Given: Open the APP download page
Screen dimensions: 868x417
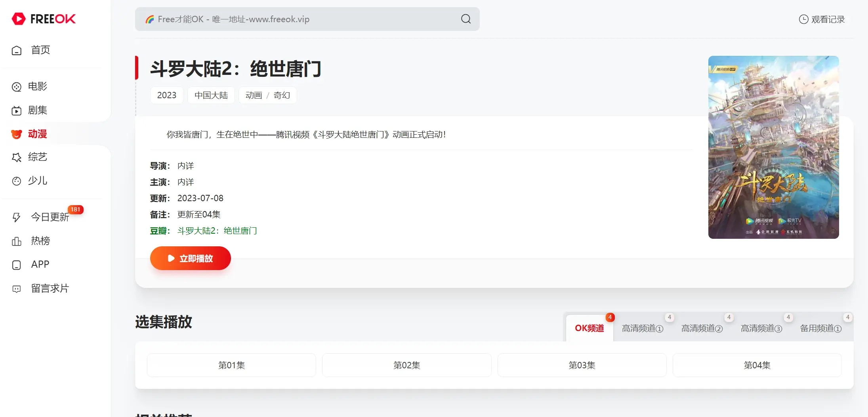Looking at the screenshot, I should tap(40, 265).
